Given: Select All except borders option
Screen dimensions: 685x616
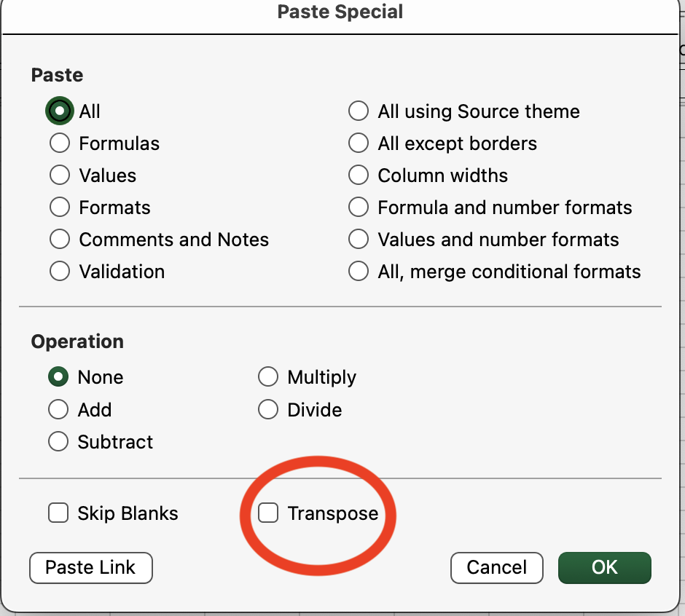Looking at the screenshot, I should [x=359, y=143].
